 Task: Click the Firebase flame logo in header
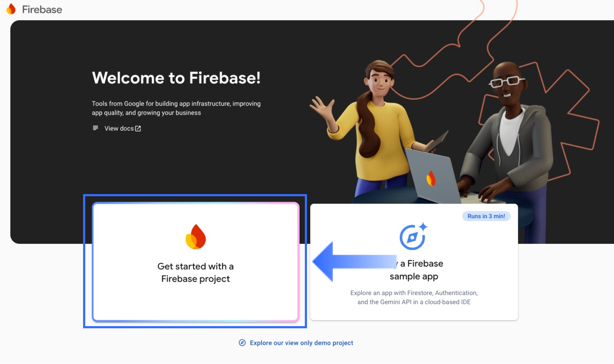pos(11,9)
